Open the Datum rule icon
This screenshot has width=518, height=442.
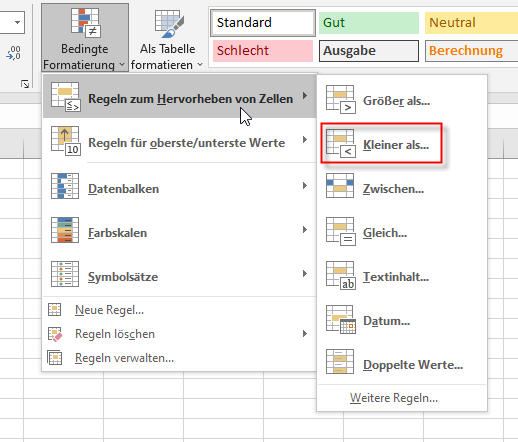pos(341,320)
